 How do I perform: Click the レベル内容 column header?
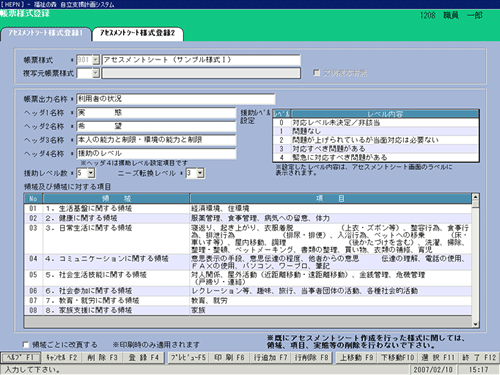click(x=385, y=114)
